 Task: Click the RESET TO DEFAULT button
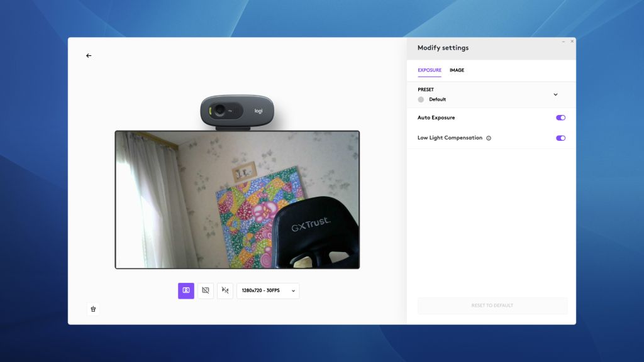click(492, 306)
